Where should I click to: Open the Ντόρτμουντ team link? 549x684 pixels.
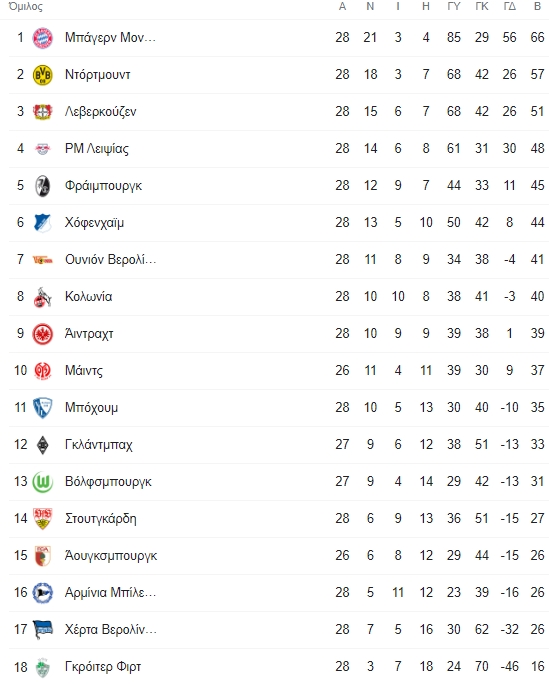(98, 75)
